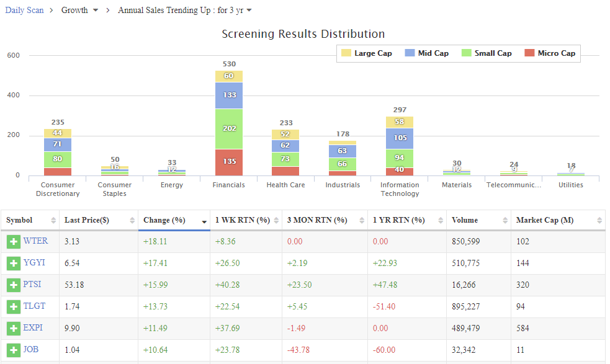Click the plus icon for TLGT
This screenshot has width=610, height=364.
14,307
